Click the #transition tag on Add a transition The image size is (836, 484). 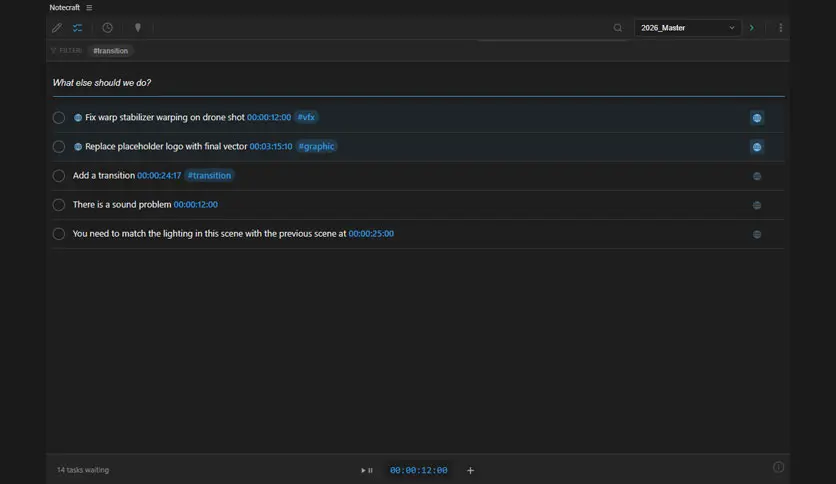210,175
